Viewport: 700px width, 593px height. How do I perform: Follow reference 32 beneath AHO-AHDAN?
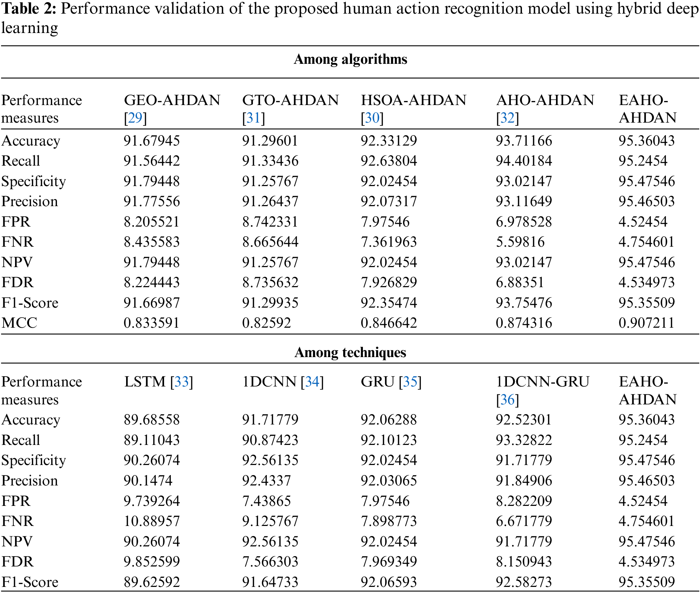507,118
